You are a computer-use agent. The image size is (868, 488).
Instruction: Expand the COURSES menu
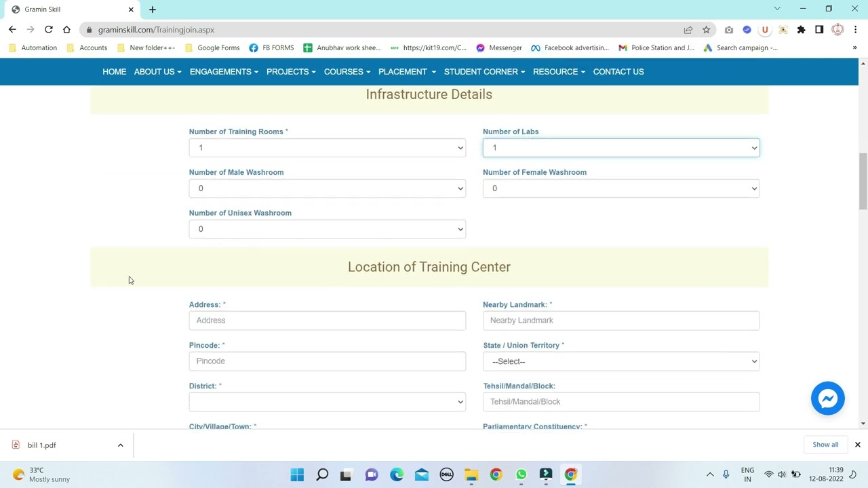click(347, 72)
